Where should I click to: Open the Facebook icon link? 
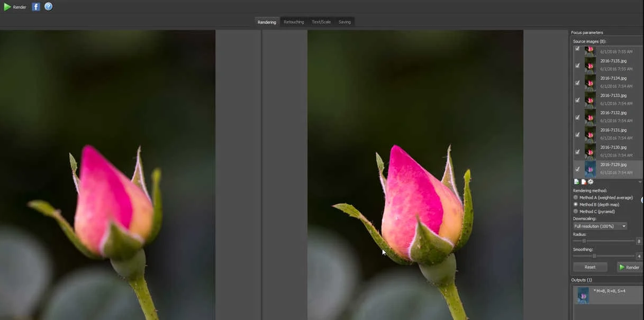coord(36,7)
